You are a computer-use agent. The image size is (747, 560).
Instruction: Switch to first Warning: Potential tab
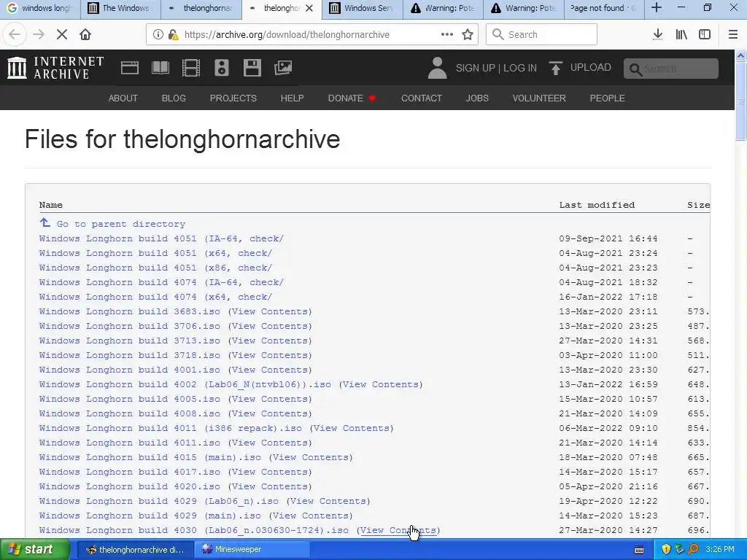pos(443,8)
